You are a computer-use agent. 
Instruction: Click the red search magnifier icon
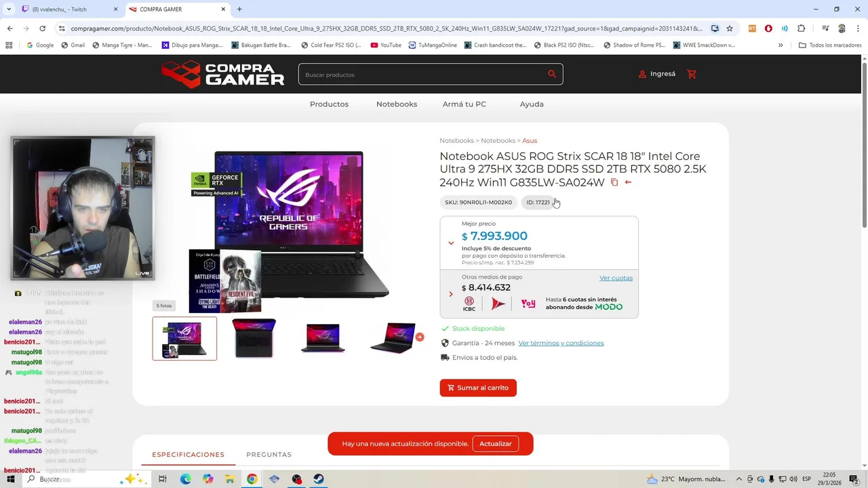(552, 74)
